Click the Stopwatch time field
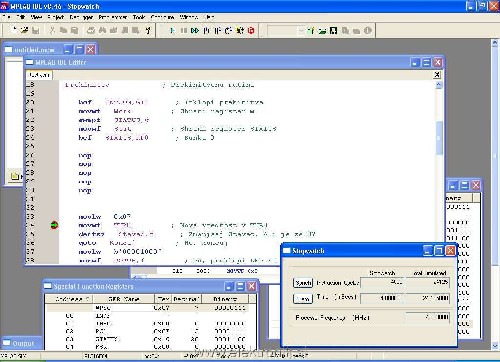This screenshot has width=500, height=362. coord(382,298)
